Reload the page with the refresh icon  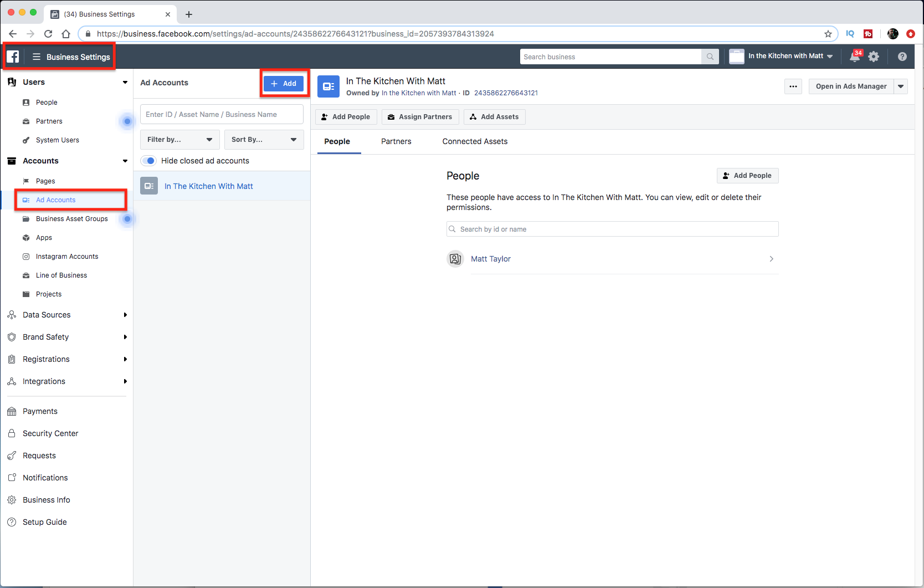tap(48, 34)
